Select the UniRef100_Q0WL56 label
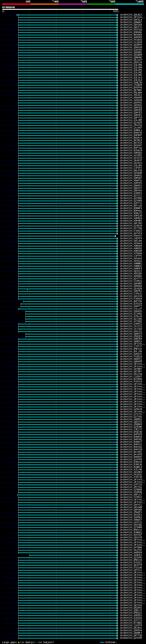The width and height of the screenshot is (146, 644). click(x=131, y=82)
